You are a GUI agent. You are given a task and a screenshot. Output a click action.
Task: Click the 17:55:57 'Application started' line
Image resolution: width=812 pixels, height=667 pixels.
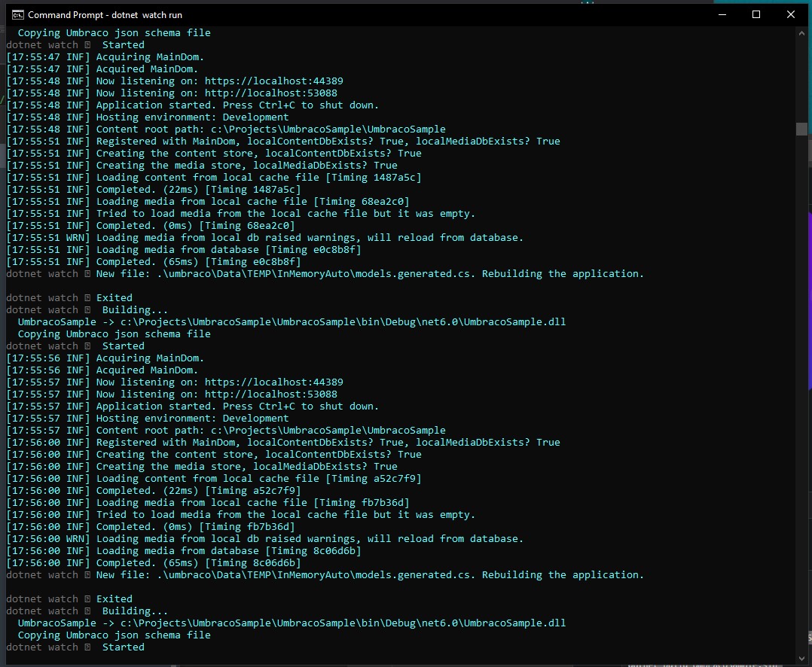click(193, 407)
